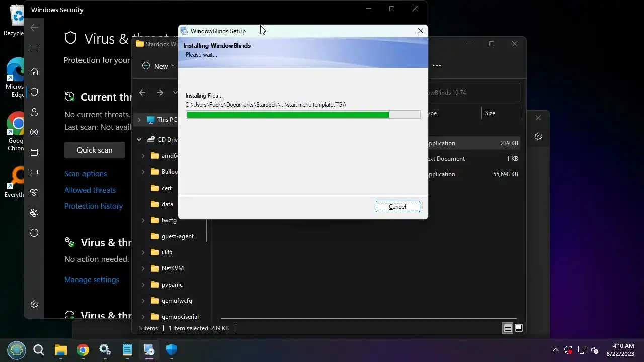This screenshot has height=362, width=644.
Task: Open See more options in File Explorer toolbar
Action: coord(437,66)
